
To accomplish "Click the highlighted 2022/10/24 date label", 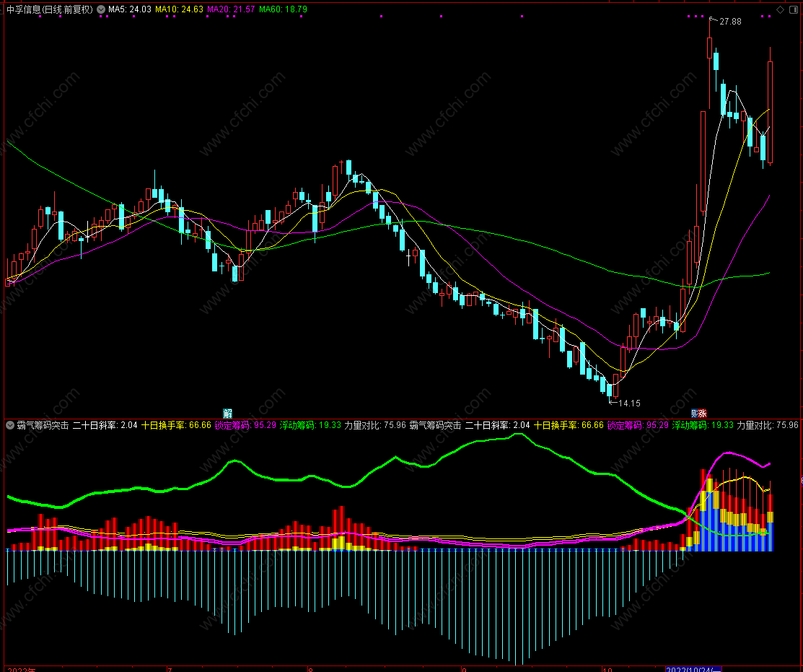I will [x=693, y=669].
